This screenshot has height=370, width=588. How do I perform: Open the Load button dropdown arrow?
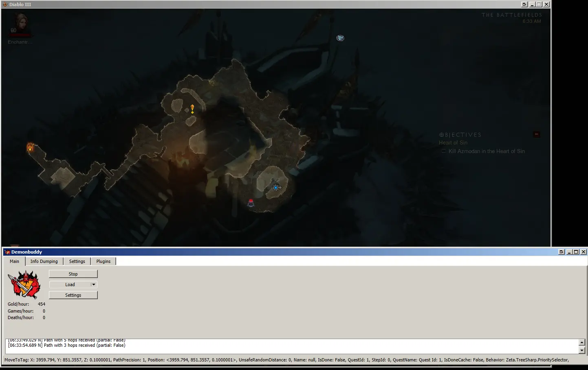(93, 285)
